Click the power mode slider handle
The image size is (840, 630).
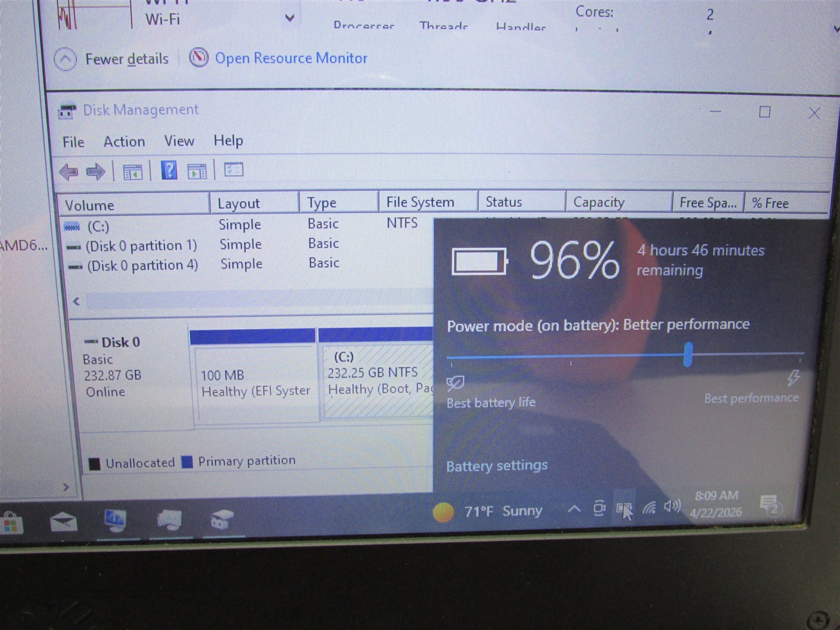tap(688, 354)
